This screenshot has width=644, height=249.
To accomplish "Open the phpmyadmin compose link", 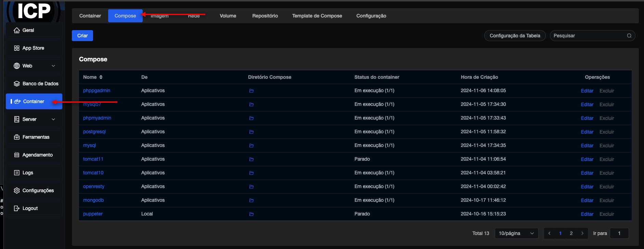I will (x=97, y=118).
